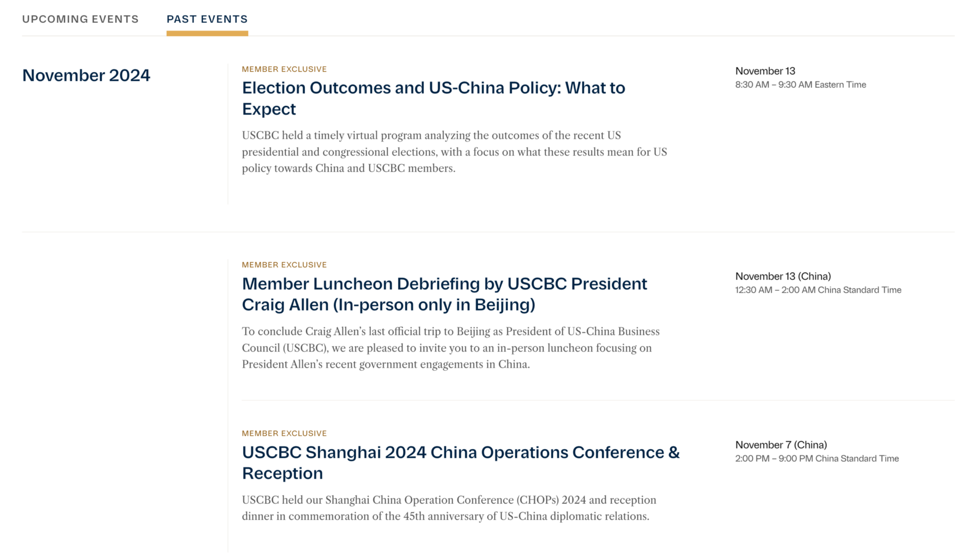The image size is (966, 560).
Task: Click description starting 'USCBC held our Shanghai China'
Action: click(449, 508)
